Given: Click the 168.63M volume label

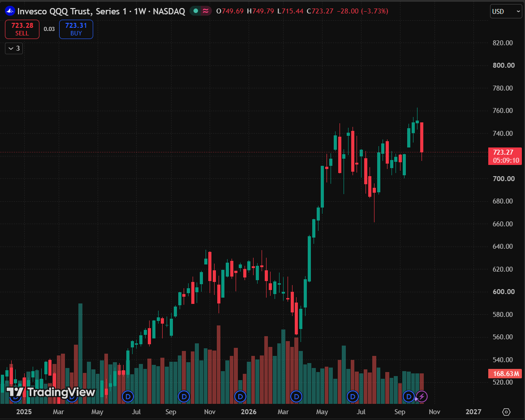Looking at the screenshot, I should (506, 373).
